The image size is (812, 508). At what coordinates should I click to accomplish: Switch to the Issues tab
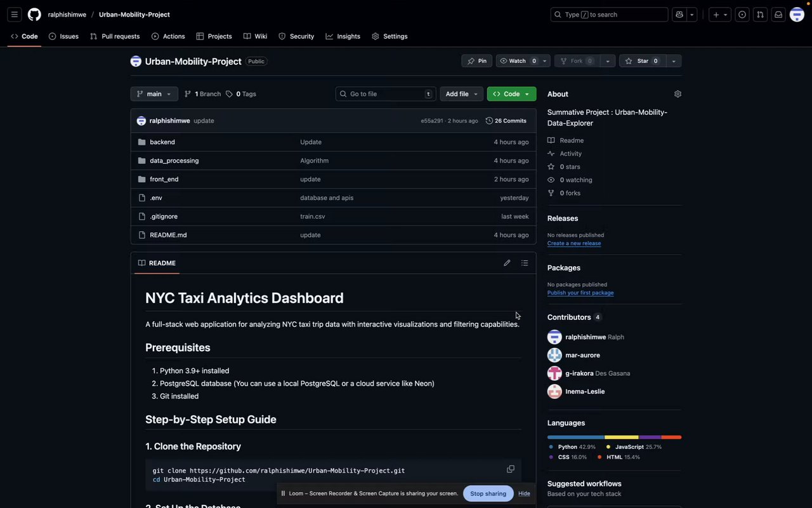click(63, 36)
